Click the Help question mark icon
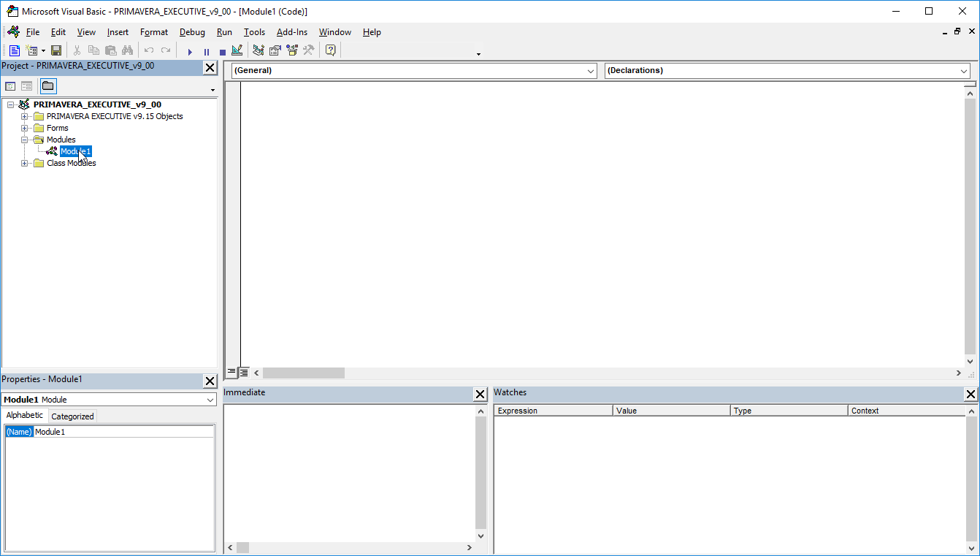This screenshot has height=556, width=980. pos(330,51)
